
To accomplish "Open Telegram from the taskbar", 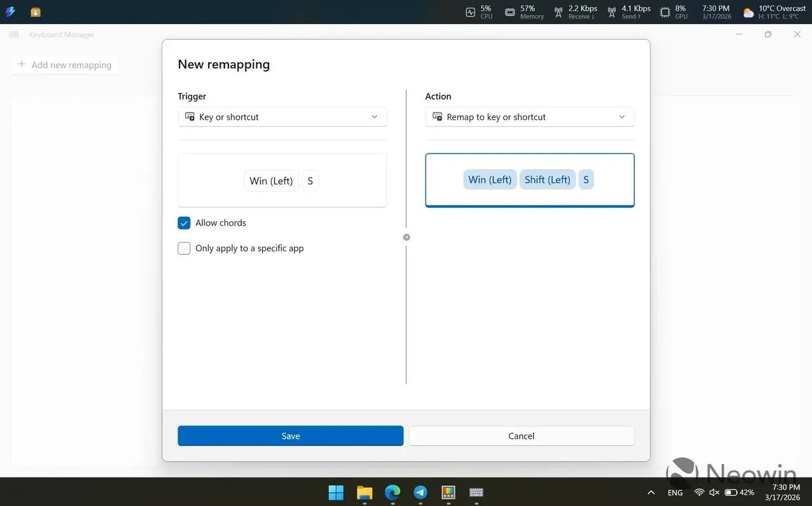I will tap(421, 492).
